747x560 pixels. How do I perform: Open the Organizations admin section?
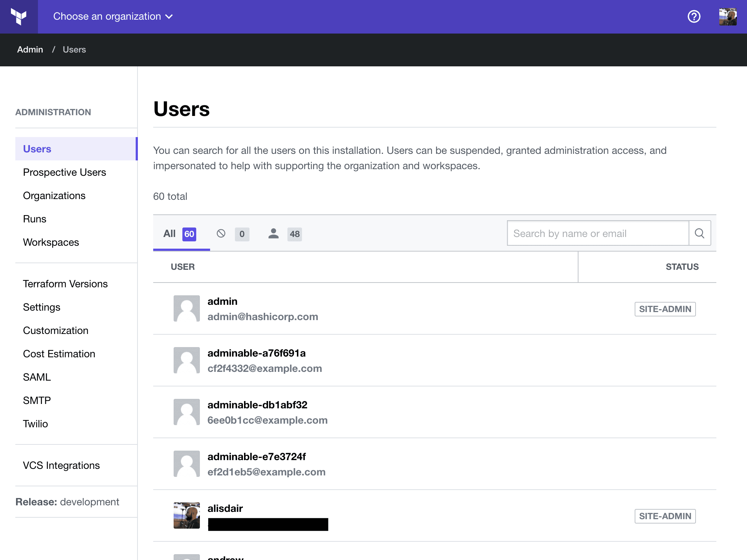tap(54, 195)
